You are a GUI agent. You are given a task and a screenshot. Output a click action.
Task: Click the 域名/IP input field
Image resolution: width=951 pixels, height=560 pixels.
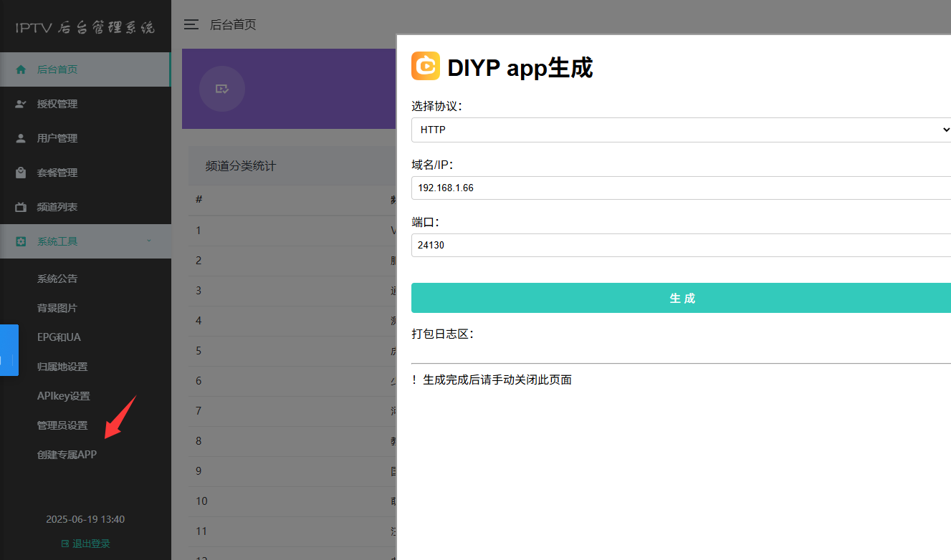(681, 188)
